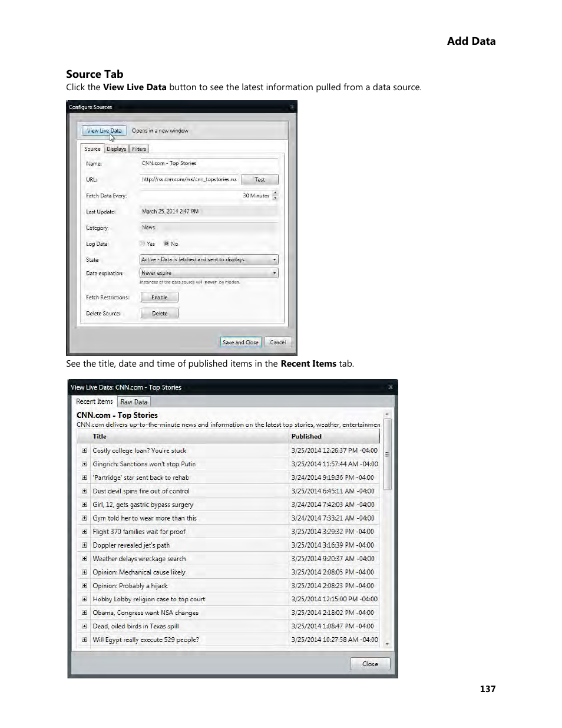Switch to the Raw Data tab
The width and height of the screenshot is (562, 728).
point(134,401)
